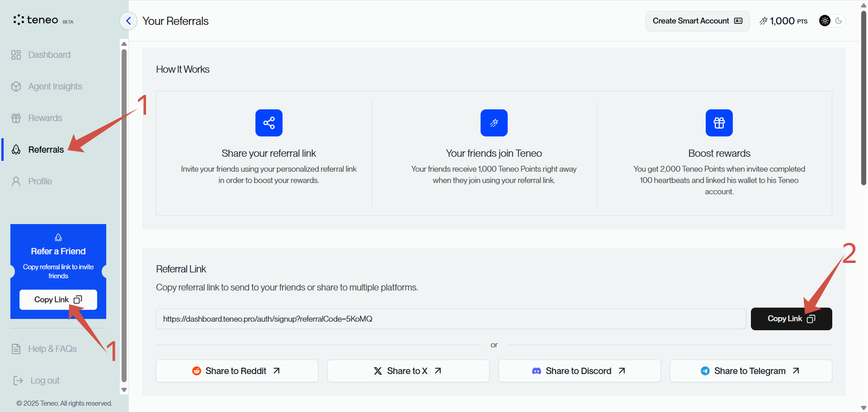Share the referral link to Telegram
The height and width of the screenshot is (412, 868).
coord(750,371)
